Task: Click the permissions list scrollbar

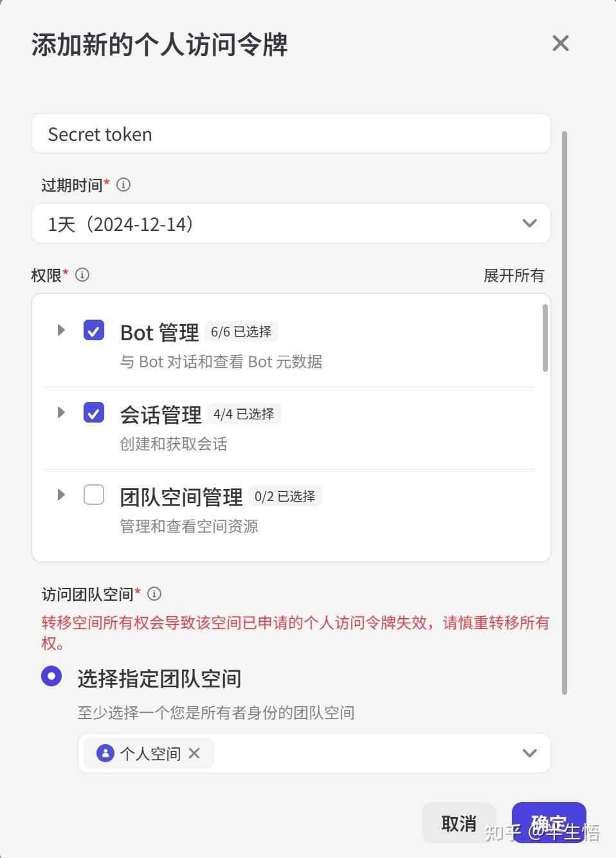Action: [x=545, y=338]
